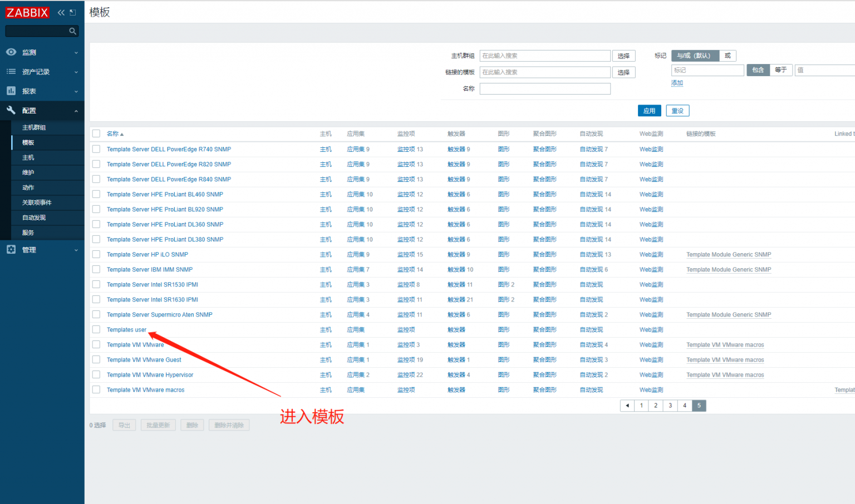Open Template Server Supermicro Aten SNMP

(159, 315)
